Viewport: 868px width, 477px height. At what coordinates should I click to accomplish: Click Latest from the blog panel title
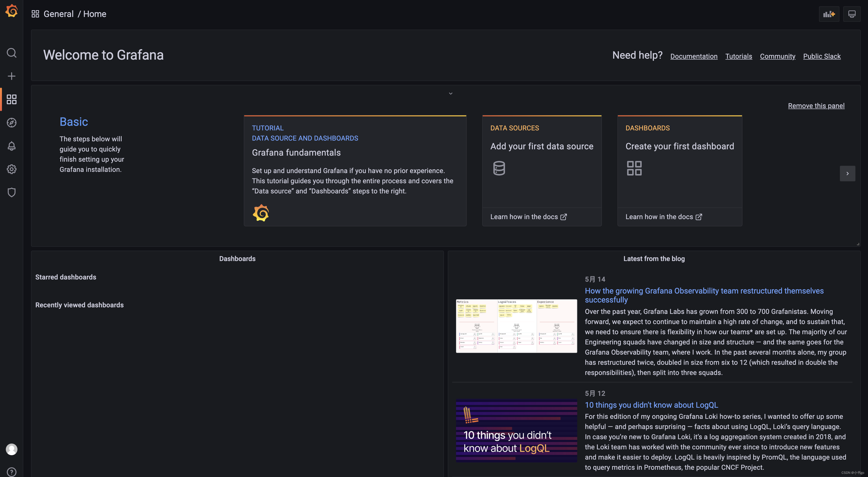[654, 259]
